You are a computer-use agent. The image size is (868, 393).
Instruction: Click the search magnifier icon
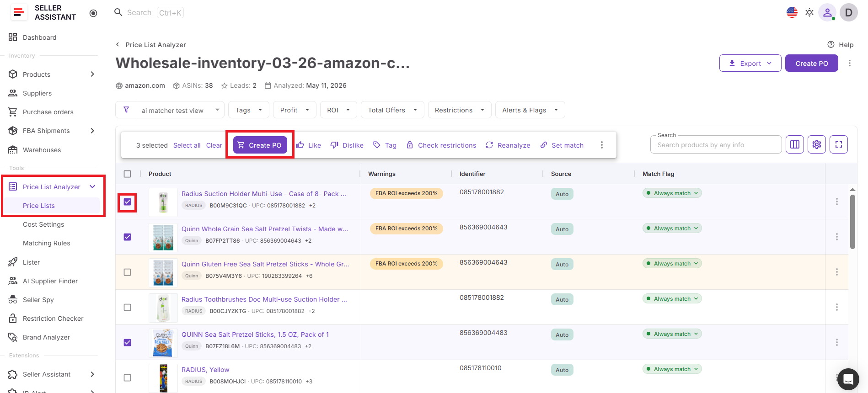coord(118,12)
